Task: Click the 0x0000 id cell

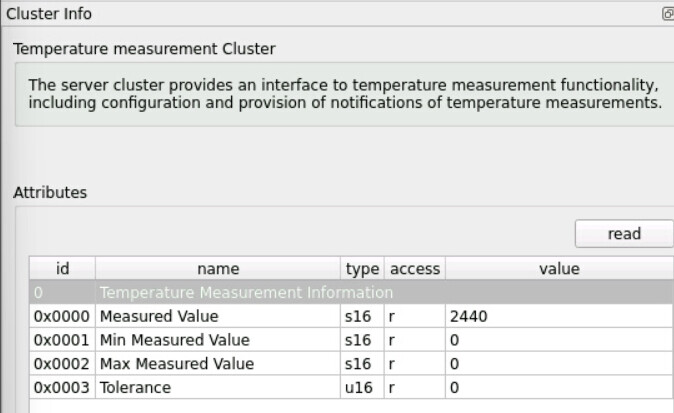Action: pyautogui.click(x=62, y=316)
